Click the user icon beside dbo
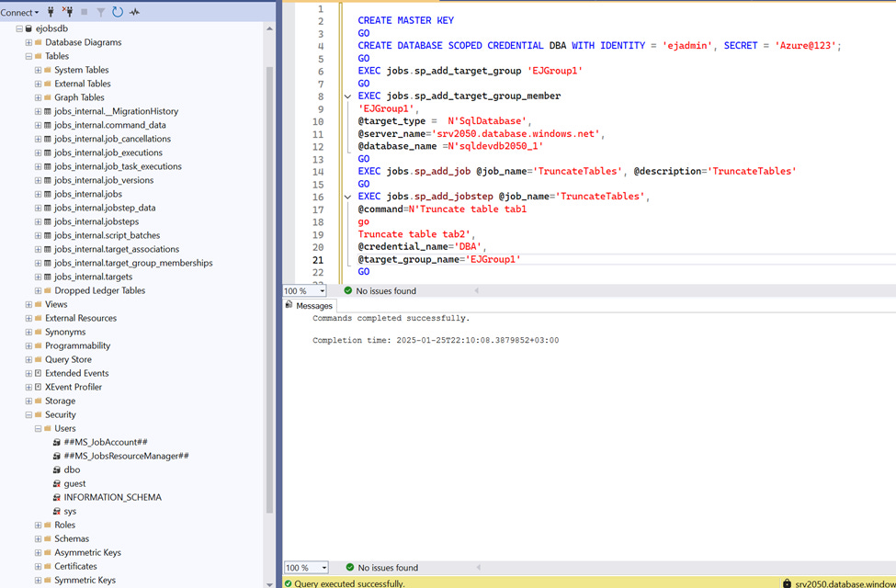896x588 pixels. (57, 469)
